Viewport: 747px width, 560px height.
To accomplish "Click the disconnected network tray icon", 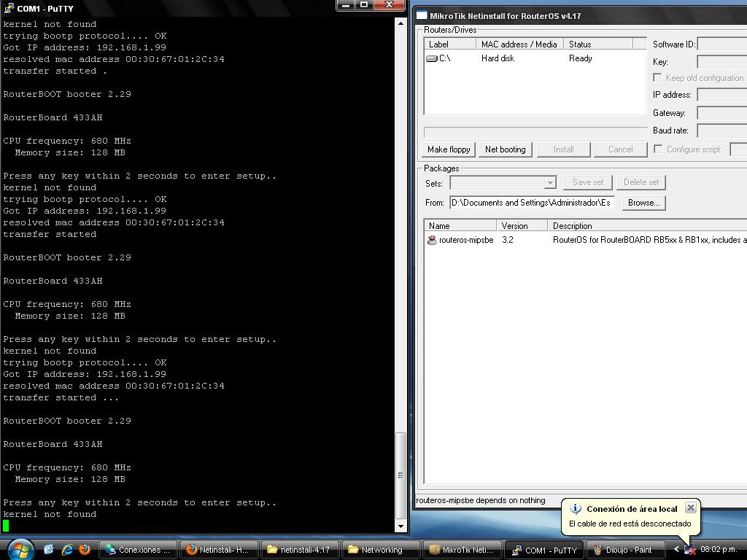I will (689, 550).
